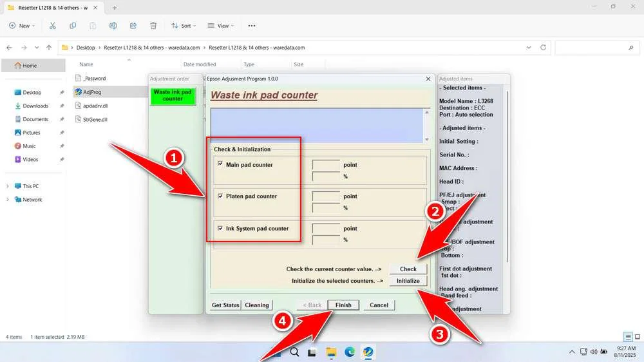This screenshot has height=362, width=644.
Task: Expand the This PC tree node
Action: [8, 186]
